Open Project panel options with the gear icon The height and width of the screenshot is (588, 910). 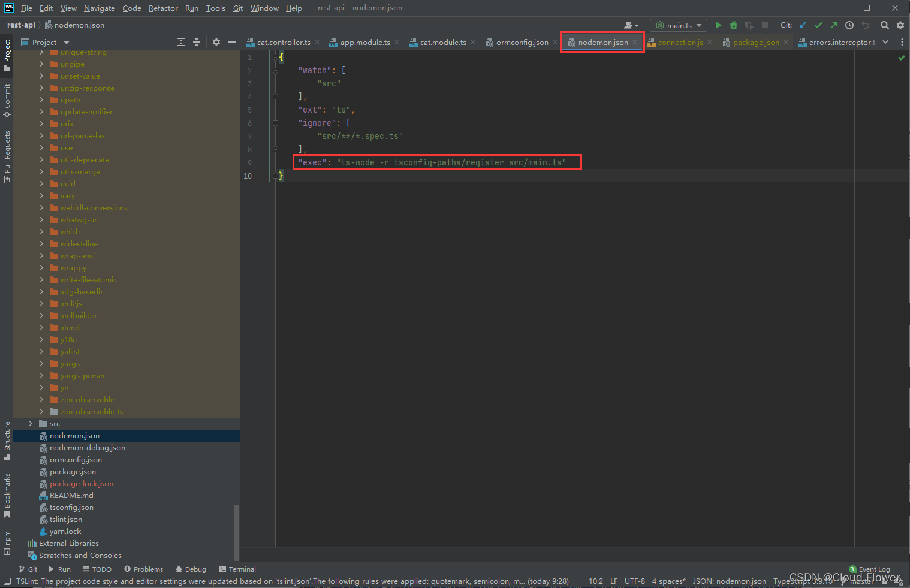(x=216, y=42)
